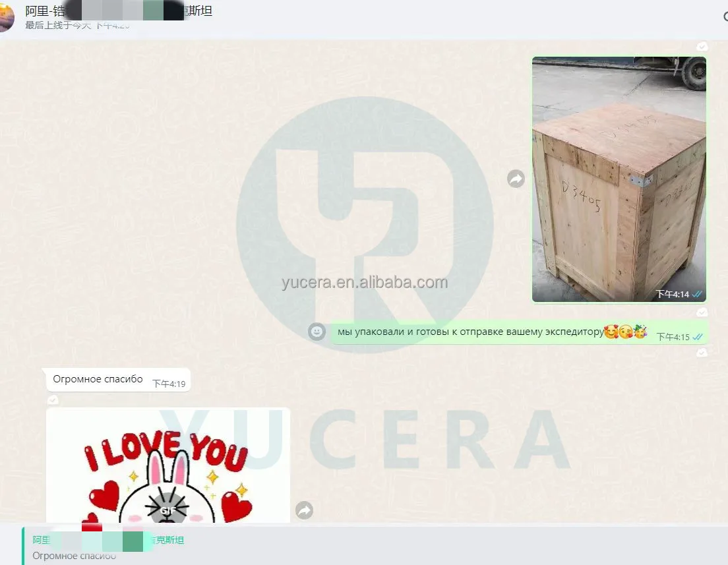Select the 'Огромное спасибо' received message
Screen dimensions: 728x565
coord(118,380)
